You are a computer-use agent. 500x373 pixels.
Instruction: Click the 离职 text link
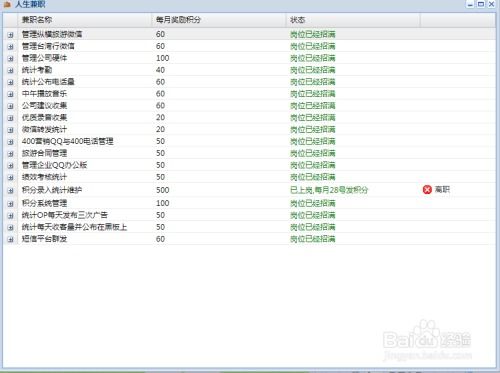click(x=442, y=190)
